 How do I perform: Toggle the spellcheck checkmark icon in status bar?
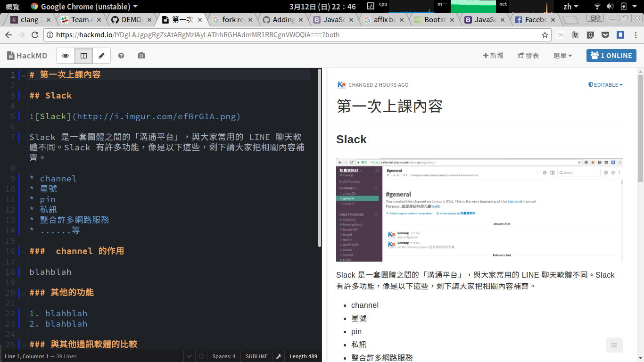tap(190, 356)
